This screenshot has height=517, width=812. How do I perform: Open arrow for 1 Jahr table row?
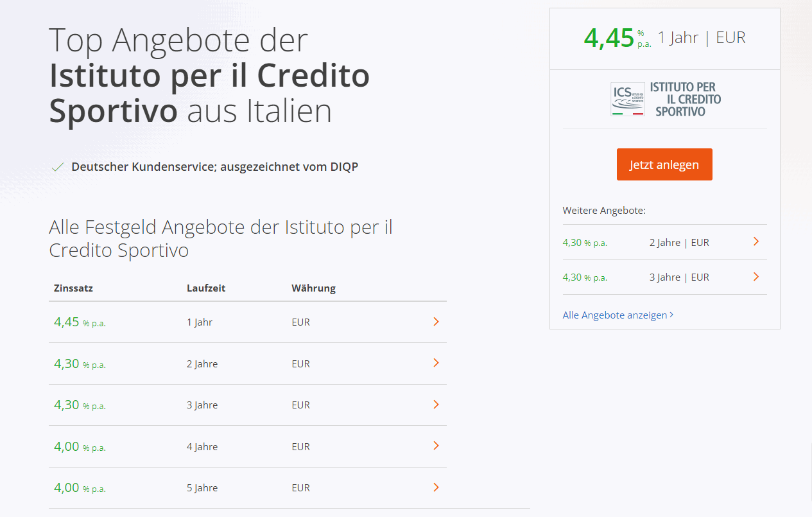(x=436, y=322)
